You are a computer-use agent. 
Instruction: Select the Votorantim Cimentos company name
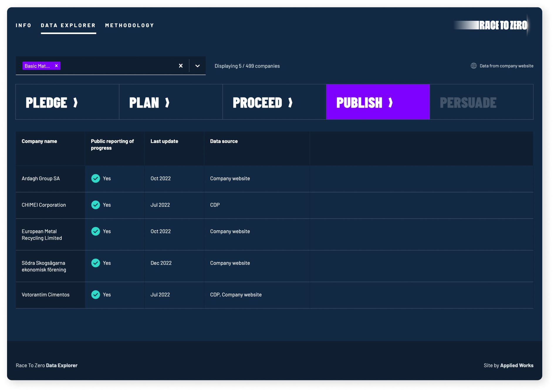45,295
